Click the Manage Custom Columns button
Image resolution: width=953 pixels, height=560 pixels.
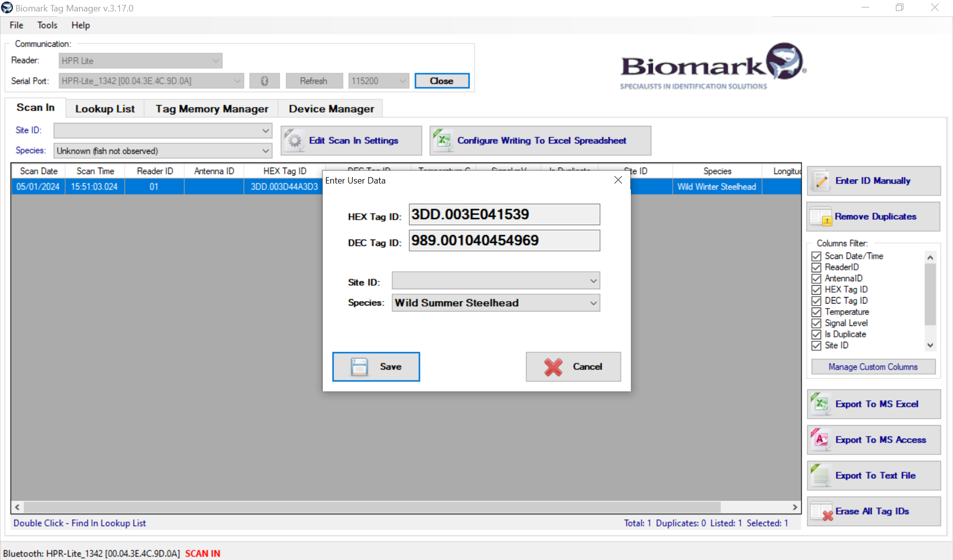click(873, 367)
